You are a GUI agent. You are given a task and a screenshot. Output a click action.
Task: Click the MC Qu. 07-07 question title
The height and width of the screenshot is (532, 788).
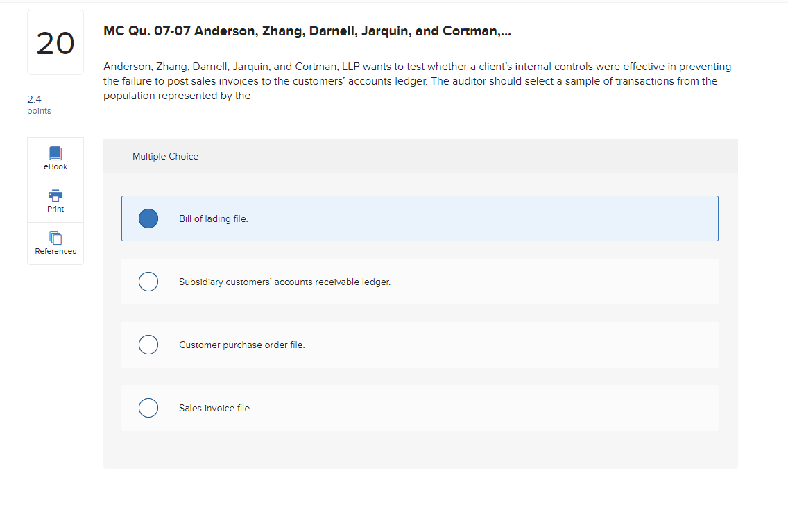click(x=307, y=31)
